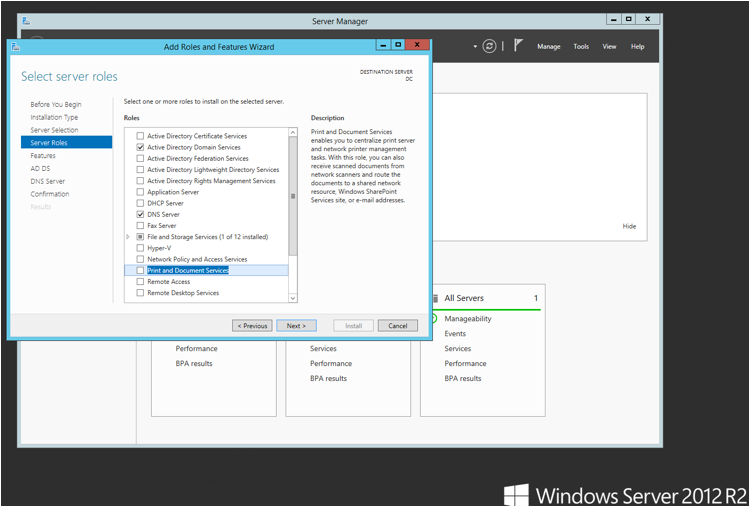Click the Server Manager title bar icon
The width and height of the screenshot is (750, 507).
(x=26, y=21)
